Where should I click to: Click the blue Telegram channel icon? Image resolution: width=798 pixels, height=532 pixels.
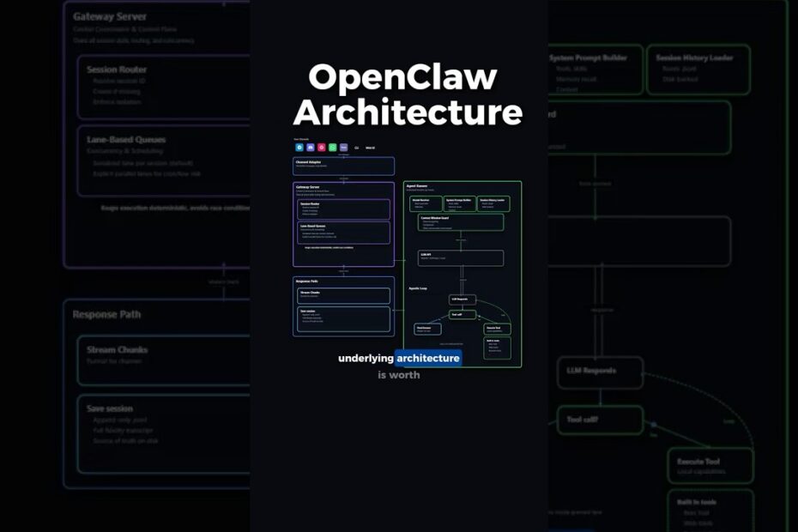(x=299, y=148)
